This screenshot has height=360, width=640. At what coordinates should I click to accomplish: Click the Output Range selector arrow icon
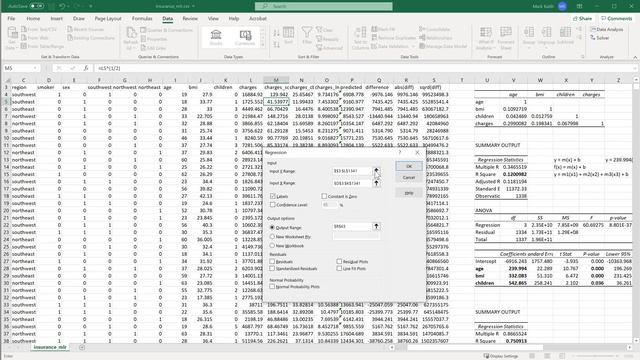(376, 226)
